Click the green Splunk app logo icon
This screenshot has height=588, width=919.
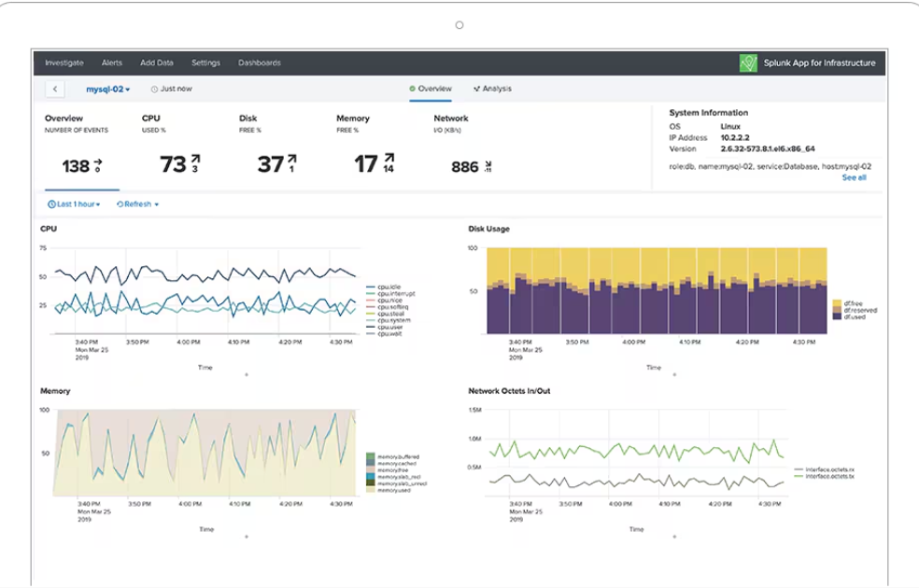click(747, 63)
